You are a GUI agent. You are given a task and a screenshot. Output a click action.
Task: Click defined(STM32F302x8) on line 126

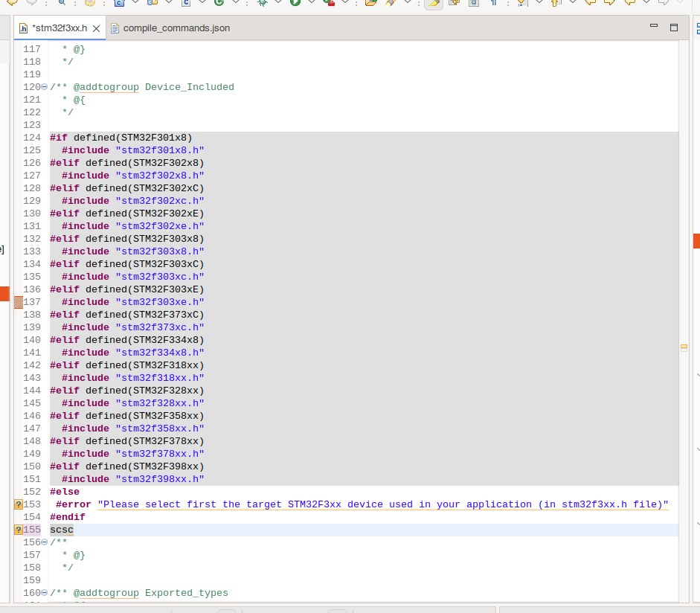[144, 163]
